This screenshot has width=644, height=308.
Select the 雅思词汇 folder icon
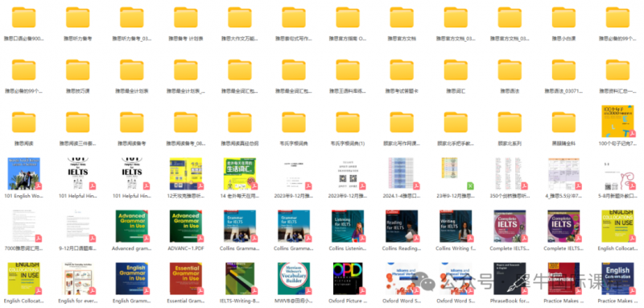456,70
